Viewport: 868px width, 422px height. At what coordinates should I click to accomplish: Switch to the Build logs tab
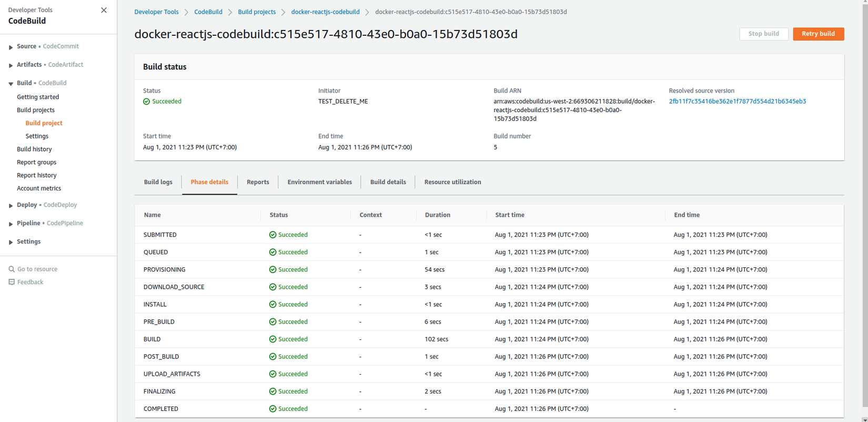[x=158, y=182]
